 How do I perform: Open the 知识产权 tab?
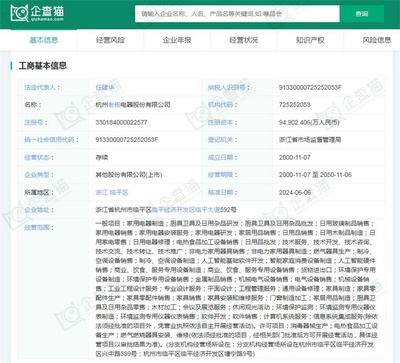pyautogui.click(x=310, y=40)
